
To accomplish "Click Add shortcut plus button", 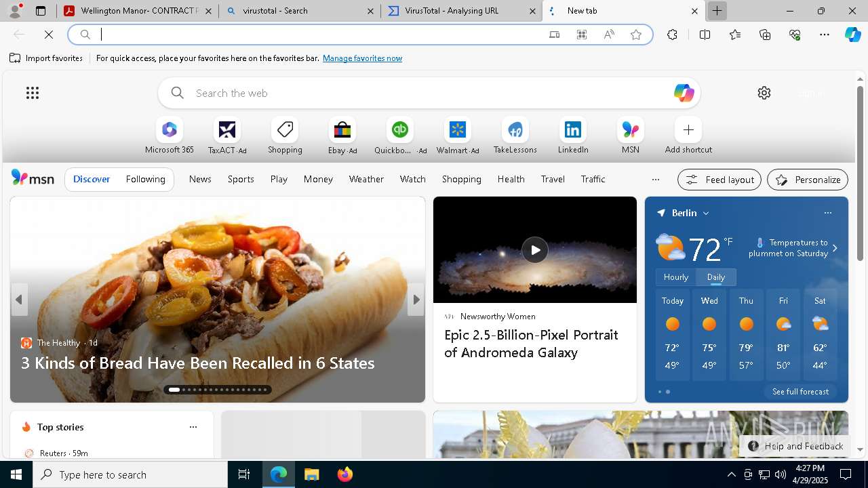I will coord(688,129).
